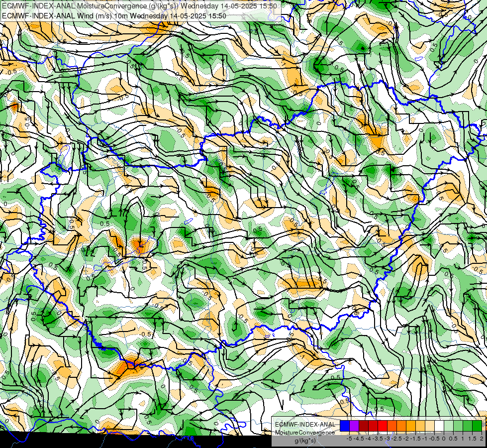The width and height of the screenshot is (487, 448).
Task: Select the white legend swatch
Action: (439, 426)
